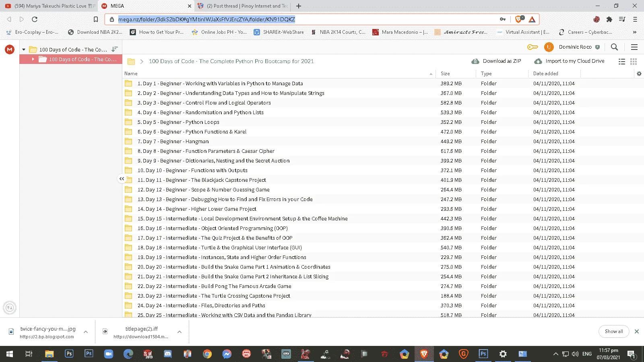Click Import to my Cloud Drive
This screenshot has height=362, width=644.
click(x=569, y=61)
